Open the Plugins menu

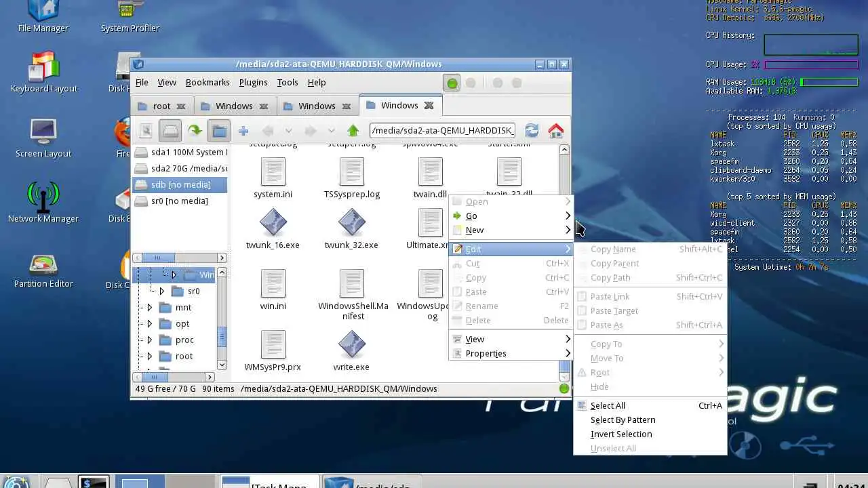point(253,82)
